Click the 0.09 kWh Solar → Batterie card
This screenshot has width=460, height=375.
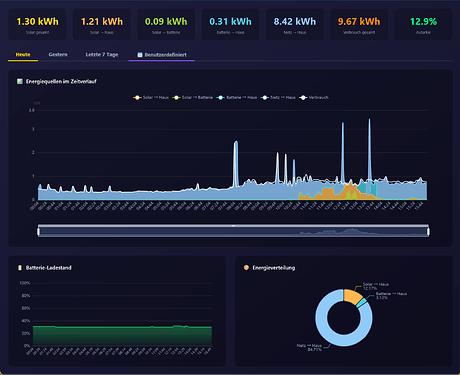166,25
